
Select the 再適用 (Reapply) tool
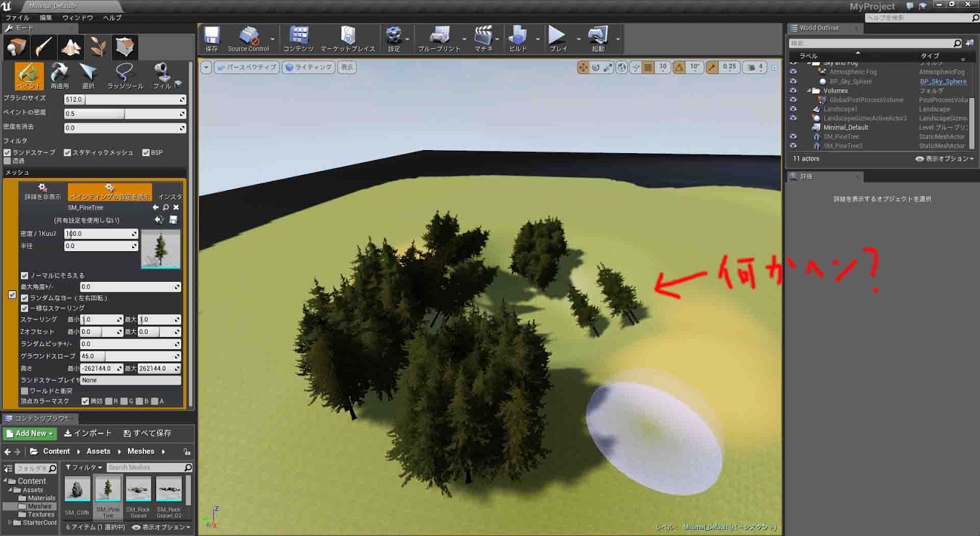(x=59, y=76)
